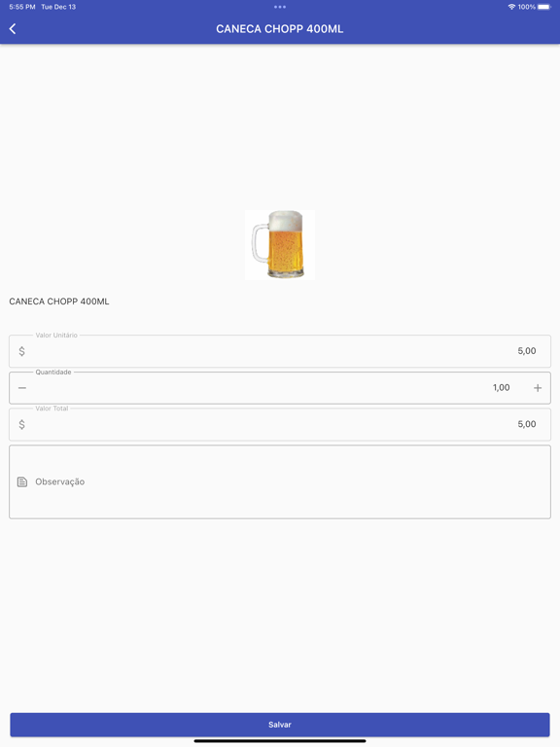Click the dollar icon in Valor Unitário
This screenshot has width=560, height=747.
(x=22, y=351)
